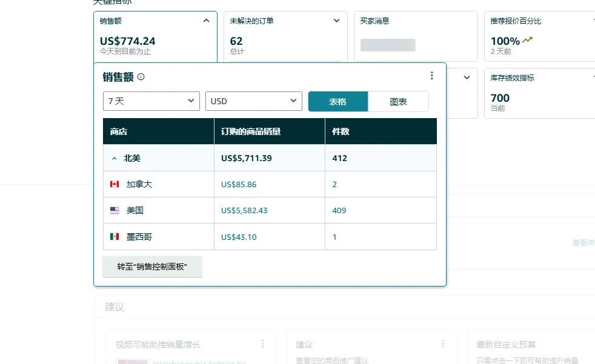Viewport: 595px width, 364px height.
Task: Select the 美国 row label
Action: (x=135, y=210)
